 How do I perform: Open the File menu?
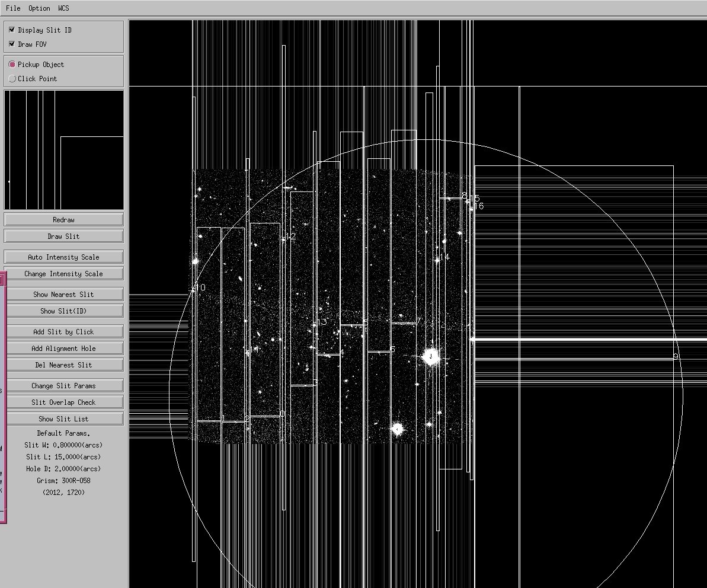[x=13, y=8]
